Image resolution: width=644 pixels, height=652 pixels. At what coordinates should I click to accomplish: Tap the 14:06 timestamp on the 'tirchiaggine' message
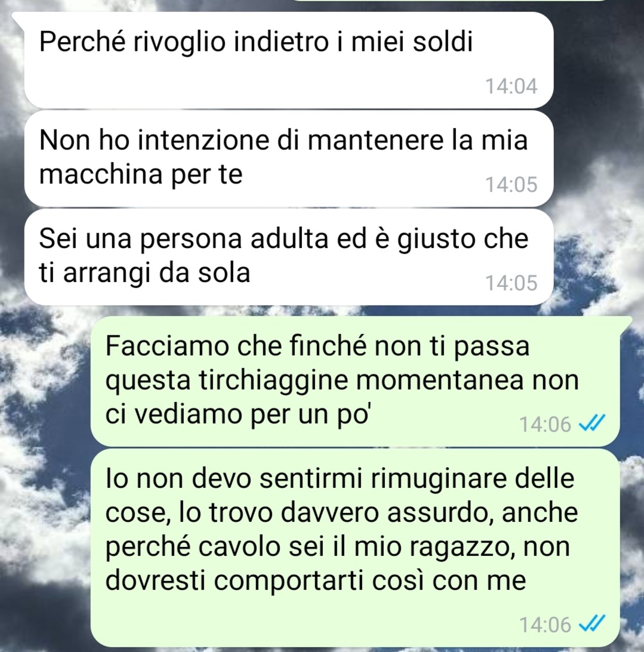(546, 424)
